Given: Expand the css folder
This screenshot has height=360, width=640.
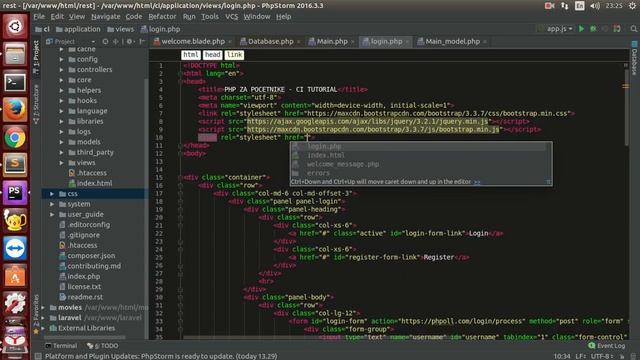Looking at the screenshot, I should [52, 193].
